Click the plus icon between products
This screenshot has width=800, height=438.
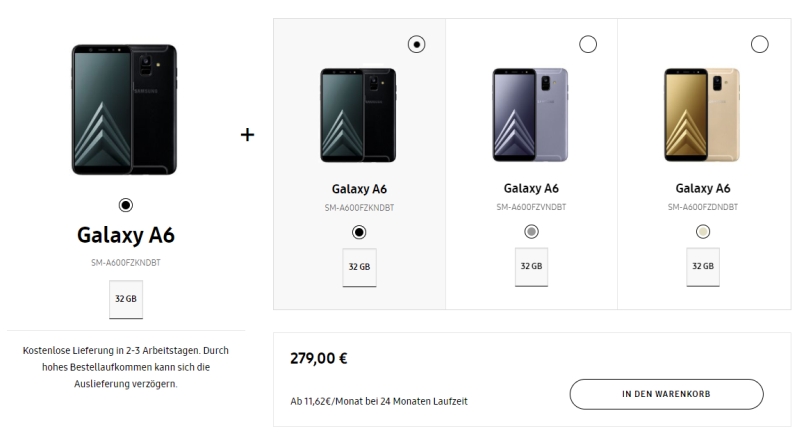(247, 135)
